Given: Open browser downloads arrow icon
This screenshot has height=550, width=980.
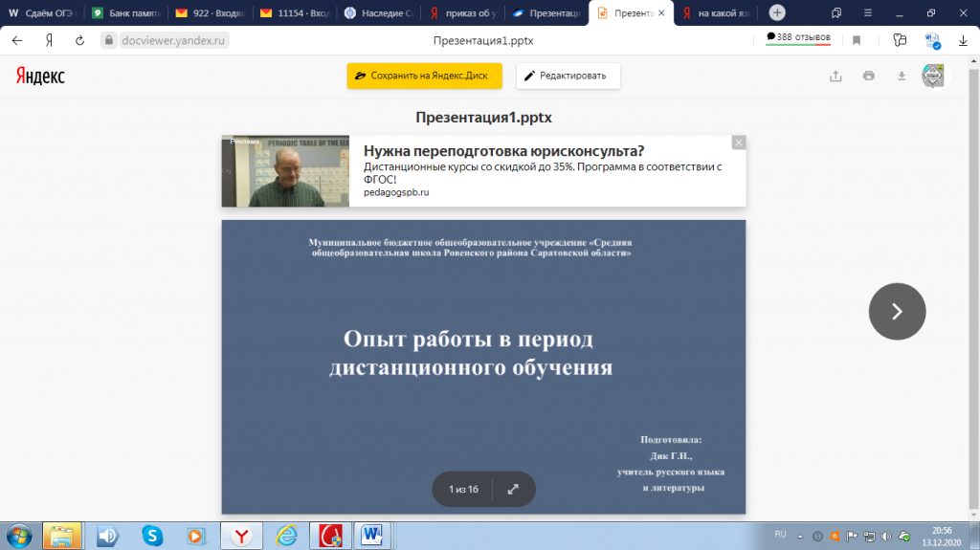Looking at the screenshot, I should 963,40.
